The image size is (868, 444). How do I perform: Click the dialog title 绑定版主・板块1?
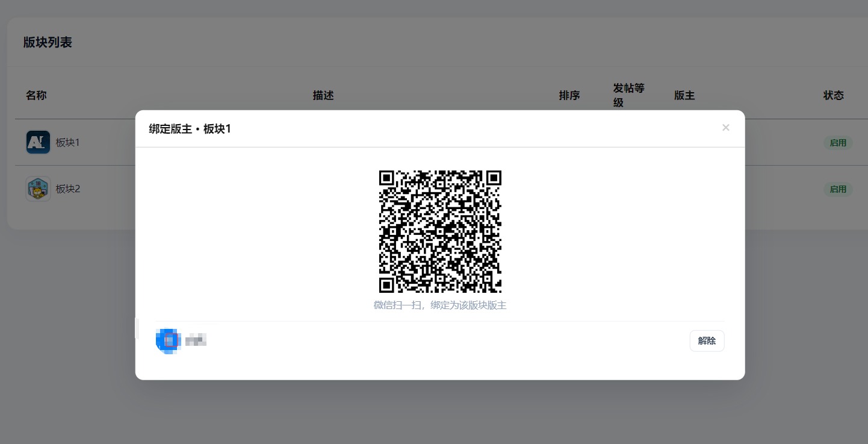(x=190, y=129)
